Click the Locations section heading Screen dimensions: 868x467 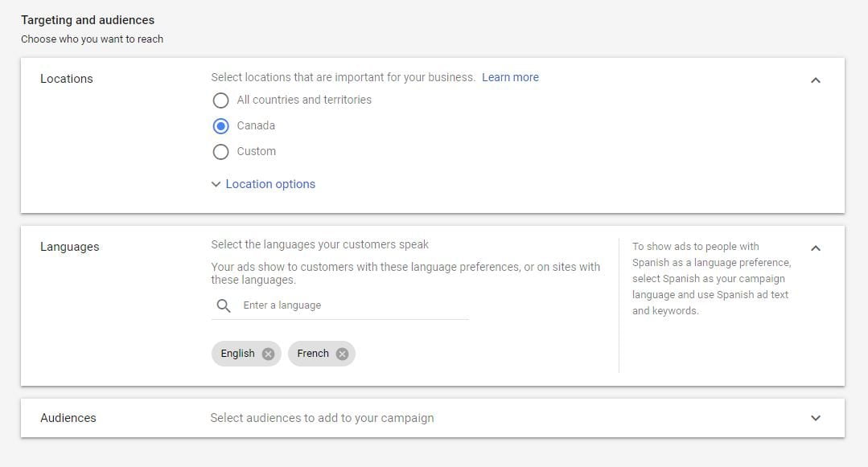pyautogui.click(x=67, y=79)
